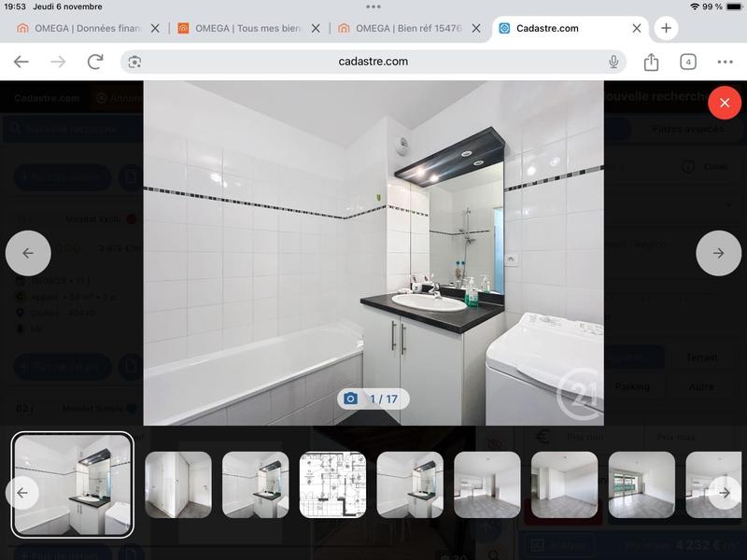Close the Cadastre.com tab
This screenshot has height=560, width=747.
tap(637, 28)
